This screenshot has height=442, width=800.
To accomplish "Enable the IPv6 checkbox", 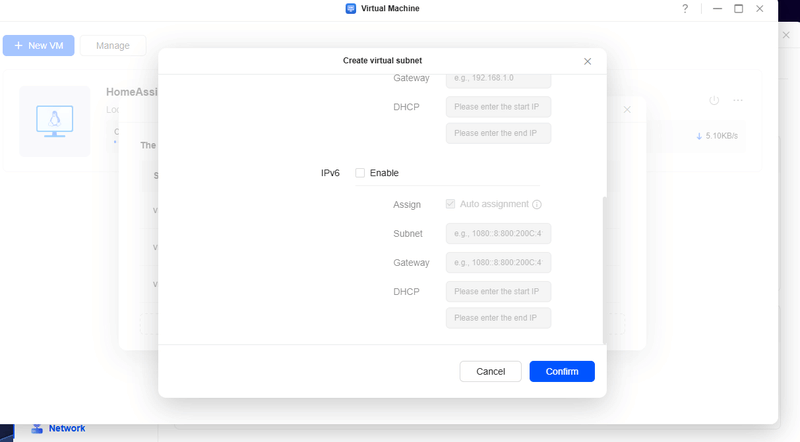I will (x=360, y=173).
